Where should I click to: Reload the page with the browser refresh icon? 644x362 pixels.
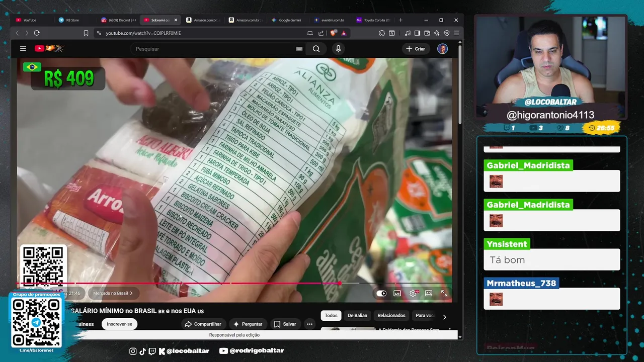pyautogui.click(x=37, y=33)
